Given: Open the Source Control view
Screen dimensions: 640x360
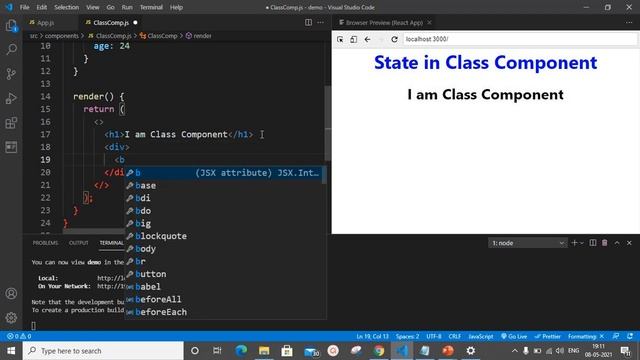Looking at the screenshot, I should (x=11, y=74).
